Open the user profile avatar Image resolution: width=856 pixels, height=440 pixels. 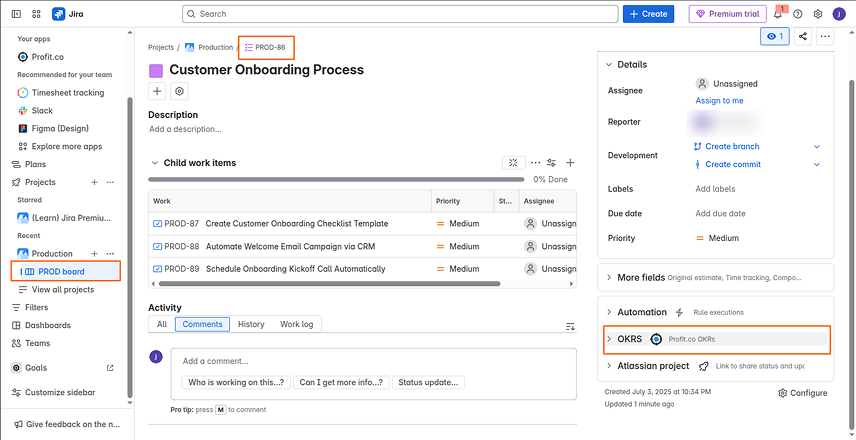[x=839, y=14]
